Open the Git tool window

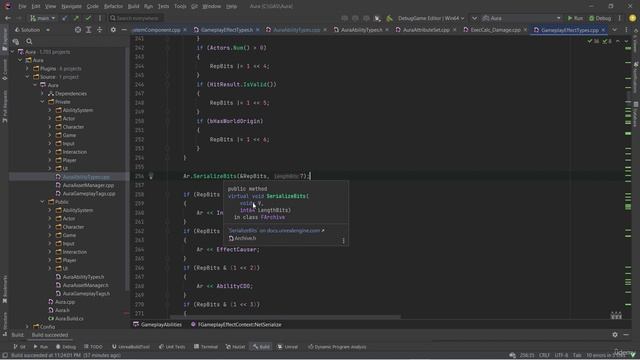point(19,347)
